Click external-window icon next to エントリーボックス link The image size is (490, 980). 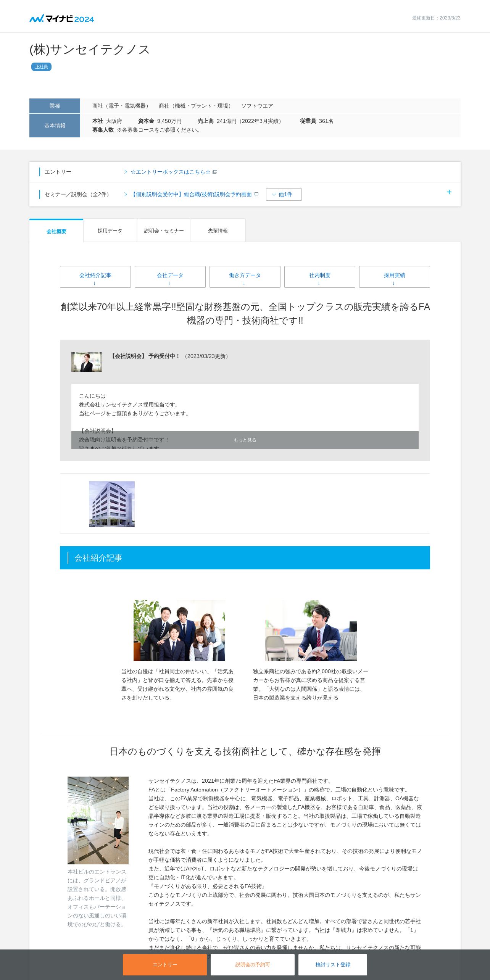click(215, 172)
